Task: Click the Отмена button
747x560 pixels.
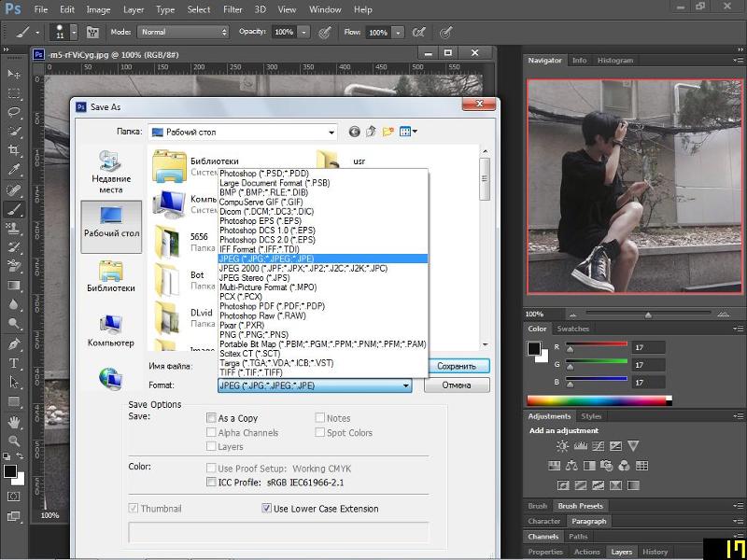Action: [457, 385]
